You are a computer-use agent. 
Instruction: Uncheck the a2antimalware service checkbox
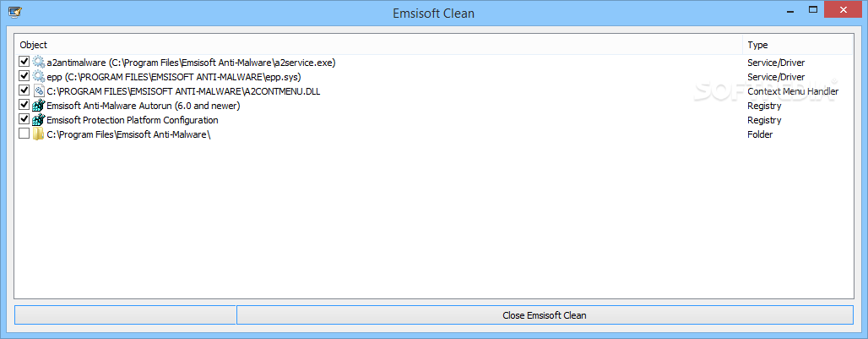[24, 62]
